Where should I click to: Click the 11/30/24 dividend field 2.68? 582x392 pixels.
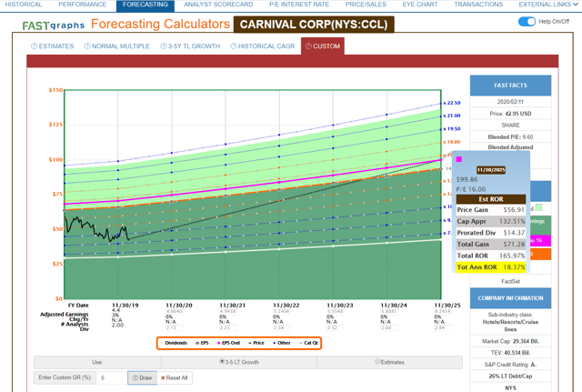coord(389,327)
